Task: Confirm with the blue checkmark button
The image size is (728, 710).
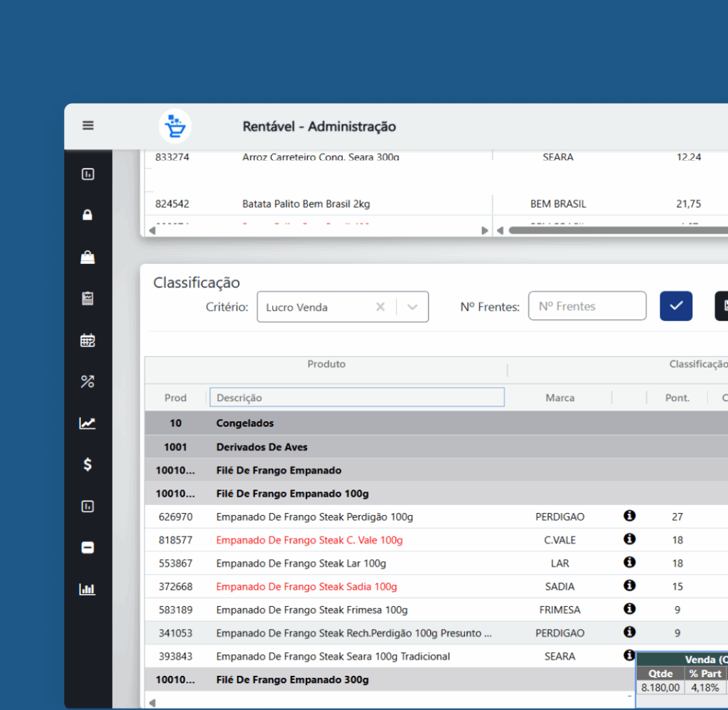Action: tap(675, 306)
